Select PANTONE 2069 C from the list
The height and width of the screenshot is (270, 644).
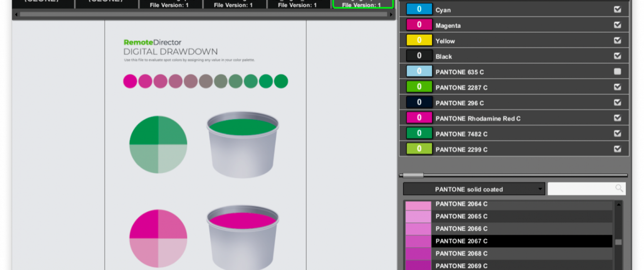point(461,266)
